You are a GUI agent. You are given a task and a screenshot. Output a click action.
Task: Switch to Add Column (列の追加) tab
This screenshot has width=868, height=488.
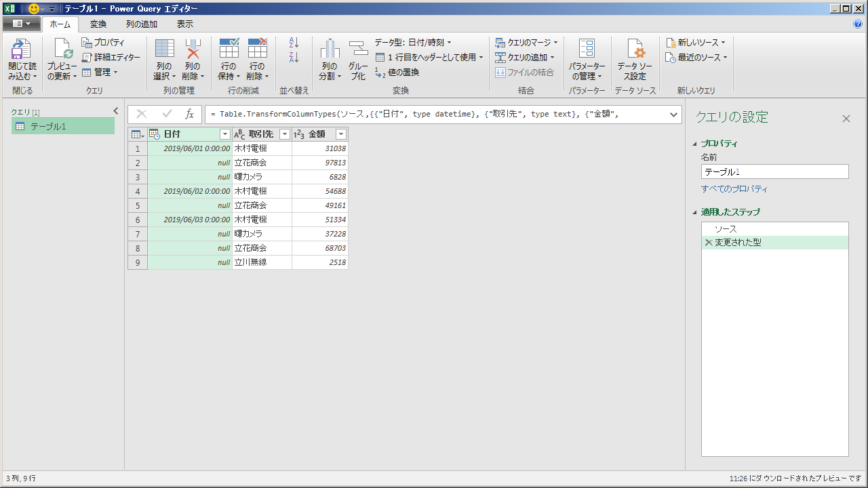coord(142,24)
